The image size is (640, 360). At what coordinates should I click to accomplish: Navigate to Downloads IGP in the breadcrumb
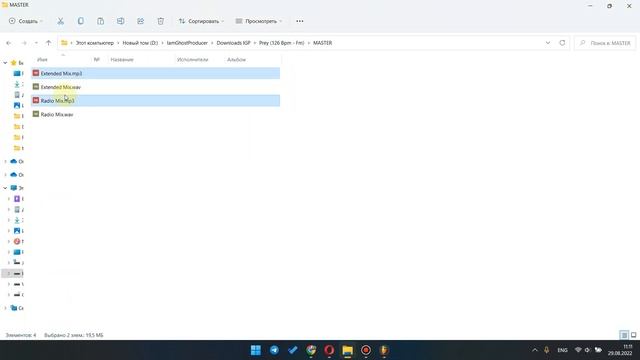[x=233, y=43]
